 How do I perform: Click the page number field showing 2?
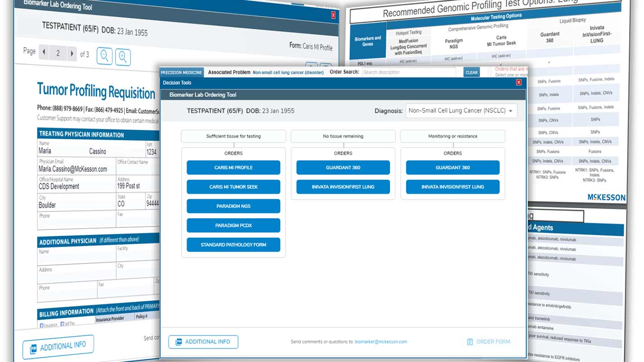[x=58, y=53]
